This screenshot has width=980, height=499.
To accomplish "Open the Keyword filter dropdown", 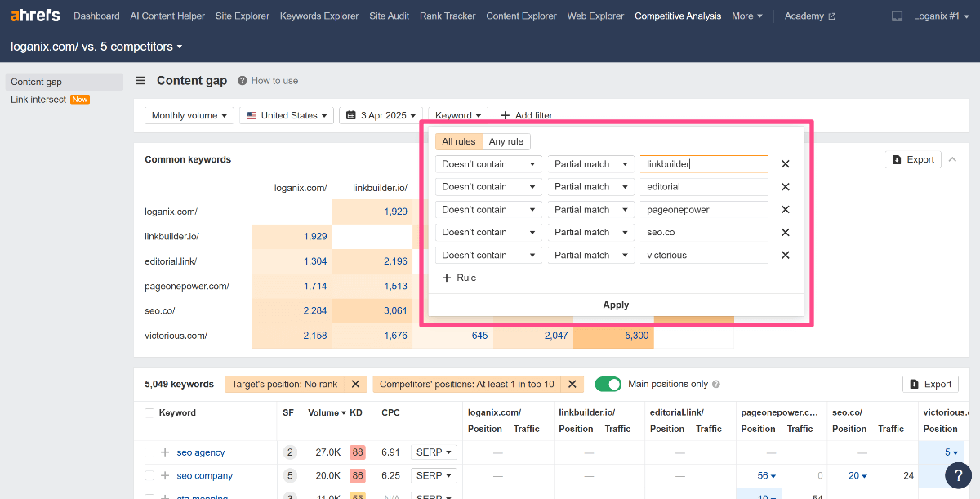I will (458, 115).
